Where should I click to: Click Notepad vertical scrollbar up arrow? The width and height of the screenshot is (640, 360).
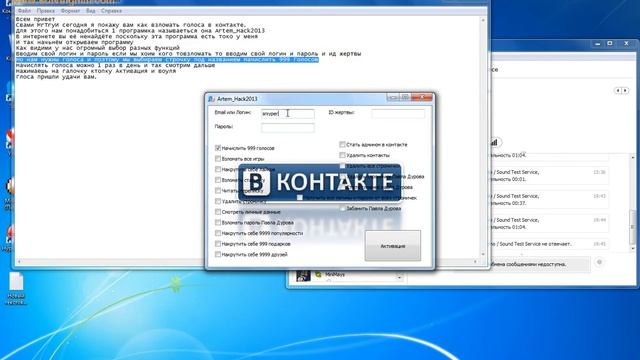click(x=483, y=20)
